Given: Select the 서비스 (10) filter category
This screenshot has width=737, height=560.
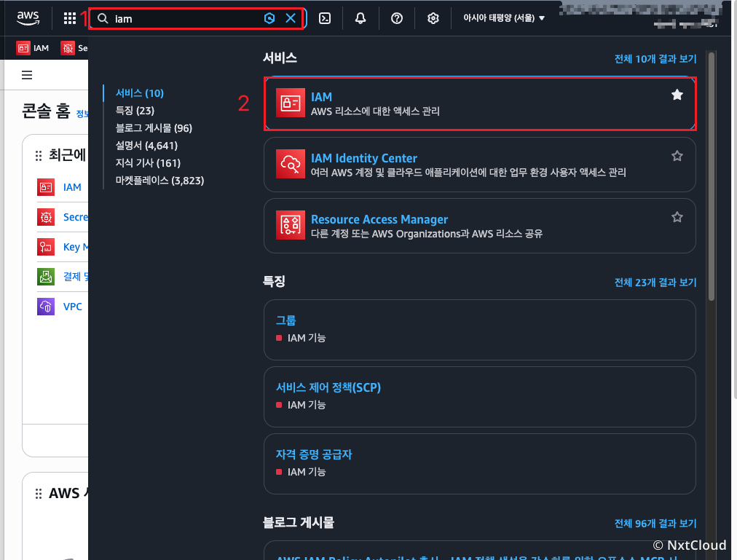Looking at the screenshot, I should 140,93.
